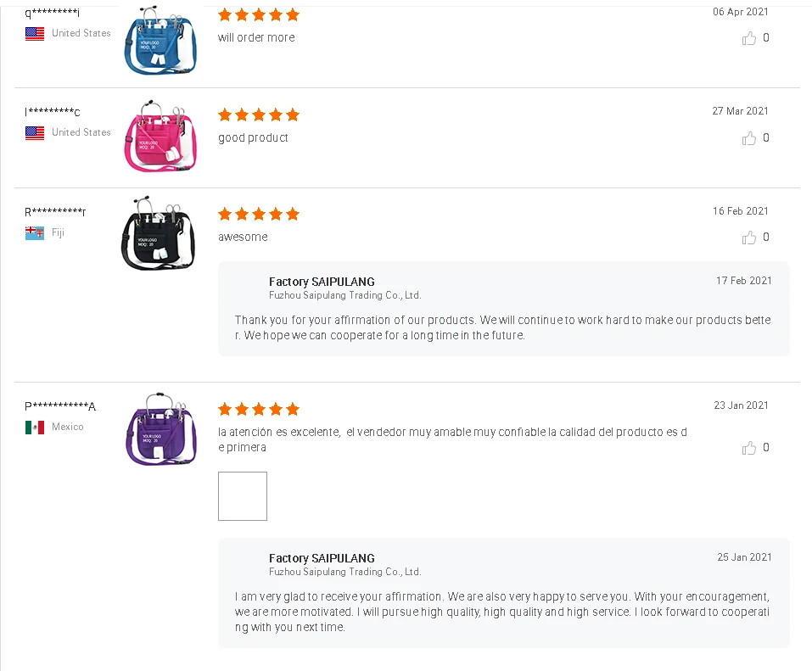This screenshot has height=671, width=812.
Task: Click reviewer name P***********A
Action: pos(60,406)
